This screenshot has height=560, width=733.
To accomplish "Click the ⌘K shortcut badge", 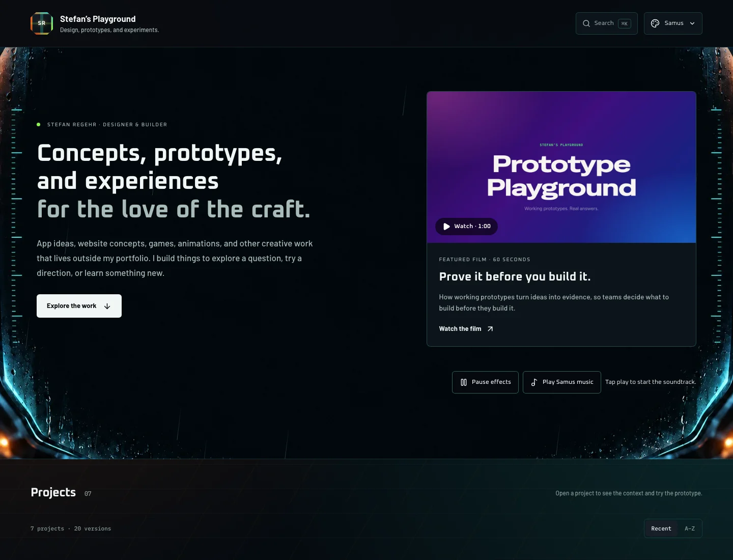I will tap(625, 23).
